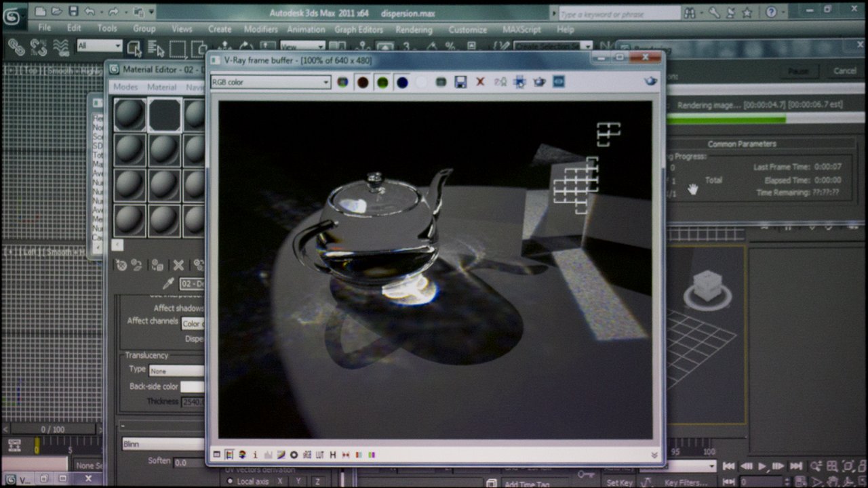The image size is (868, 488).
Task: Click the Cancel button in rendering dialog
Action: point(844,70)
